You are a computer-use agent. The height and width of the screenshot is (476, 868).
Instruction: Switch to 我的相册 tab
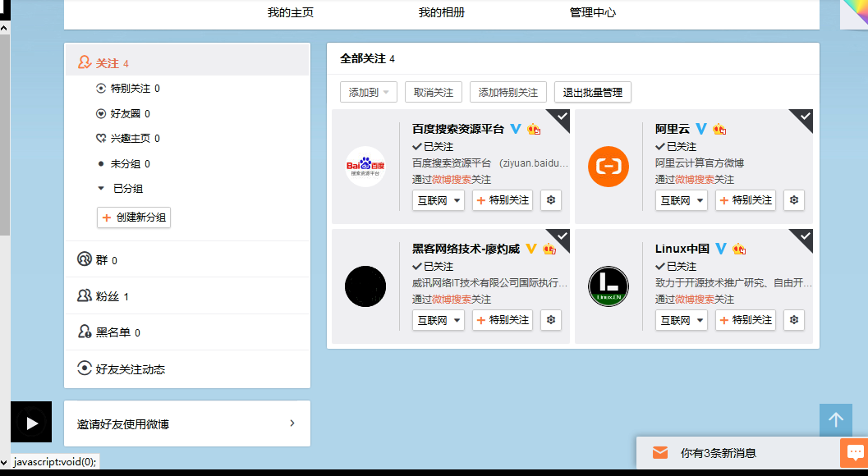[x=441, y=13]
